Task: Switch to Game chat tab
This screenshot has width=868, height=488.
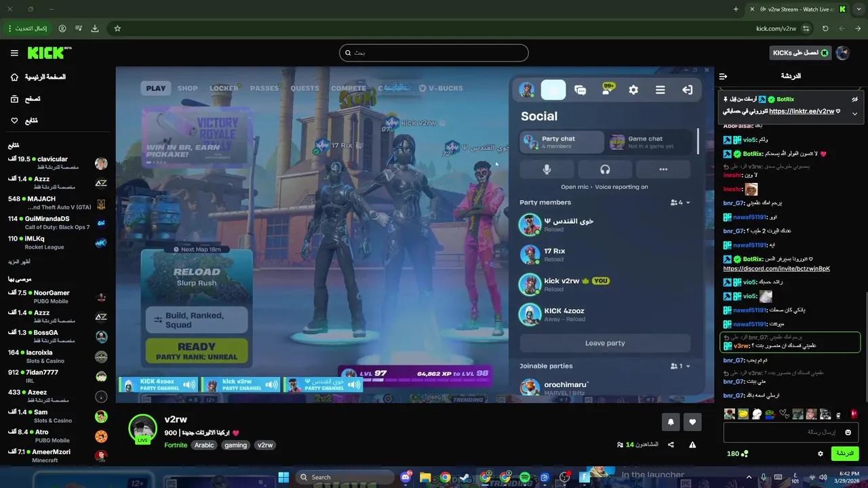Action: 649,142
